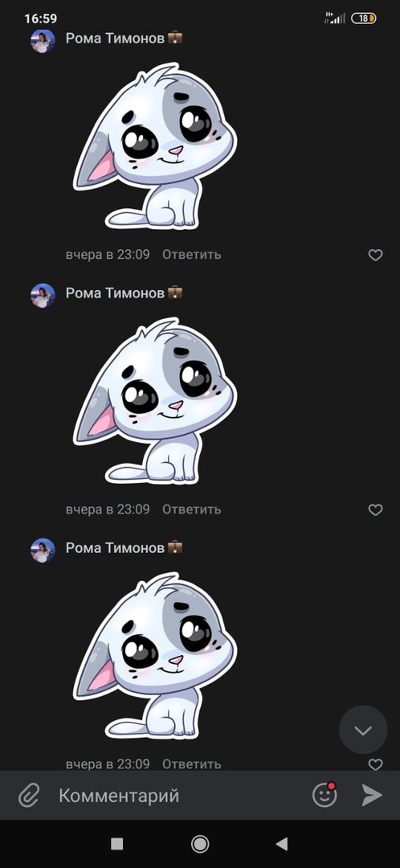This screenshot has width=400, height=868.
Task: Reply to the second comment via Ответить
Action: click(191, 510)
